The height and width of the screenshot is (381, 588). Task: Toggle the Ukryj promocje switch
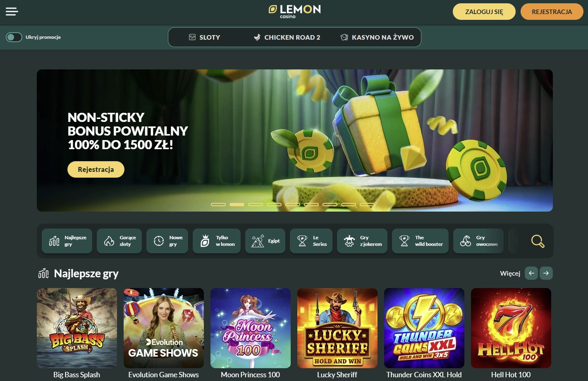point(14,37)
